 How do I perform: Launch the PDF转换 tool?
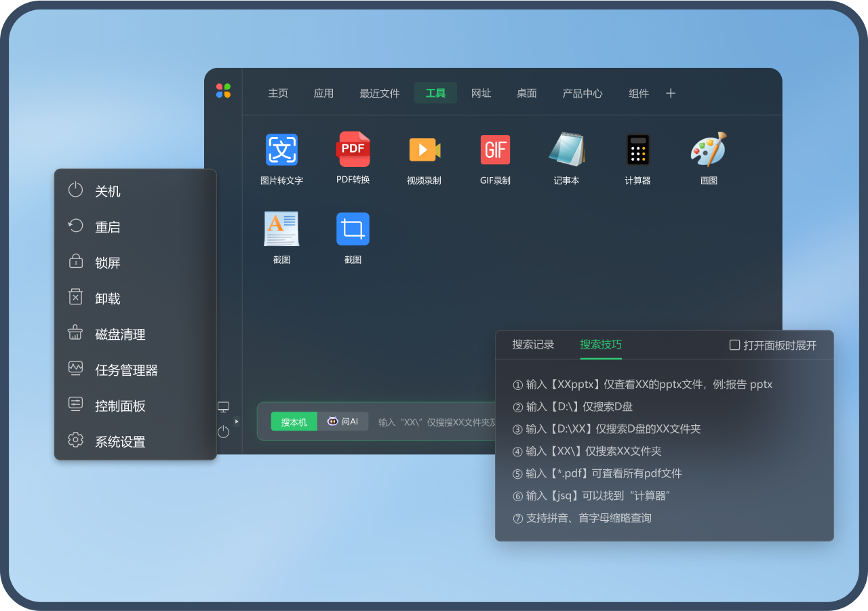353,150
